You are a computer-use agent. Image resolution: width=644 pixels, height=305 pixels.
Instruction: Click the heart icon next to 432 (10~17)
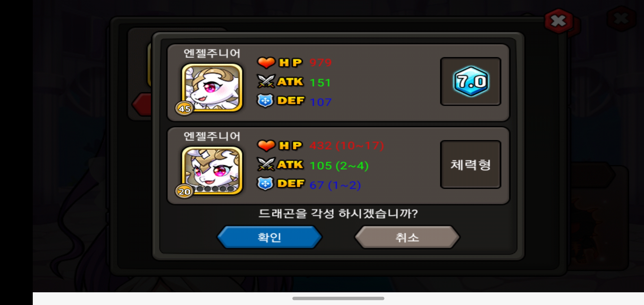(266, 146)
